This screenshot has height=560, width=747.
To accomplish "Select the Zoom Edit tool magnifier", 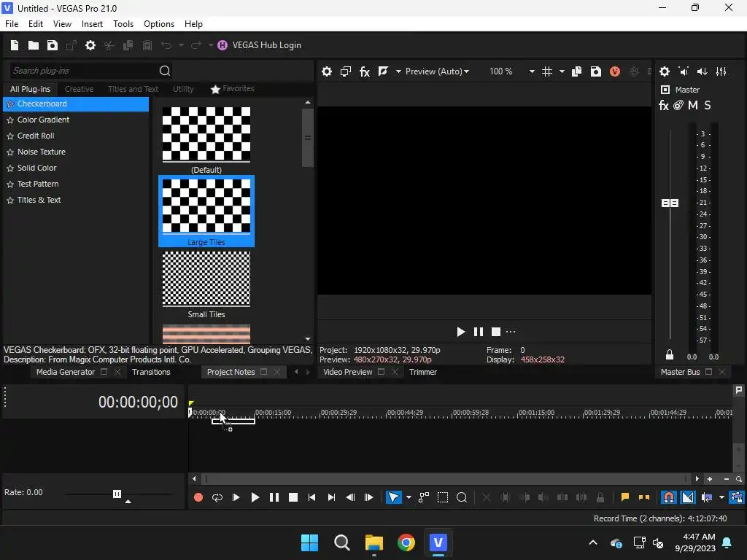I will click(462, 497).
